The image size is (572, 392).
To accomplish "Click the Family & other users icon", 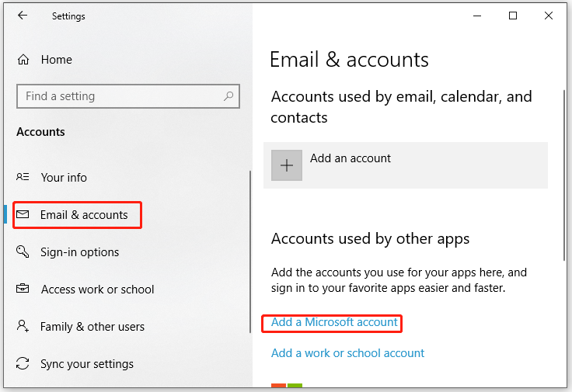I will [x=23, y=326].
